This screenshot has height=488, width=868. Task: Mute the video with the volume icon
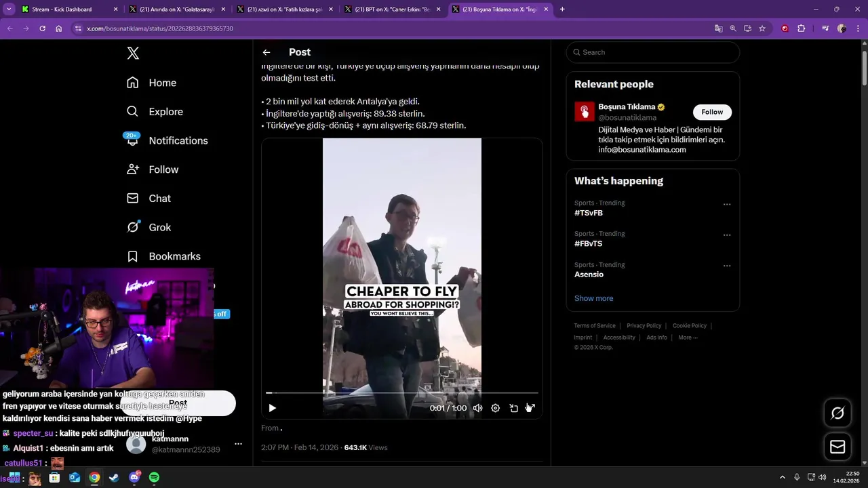coord(477,408)
